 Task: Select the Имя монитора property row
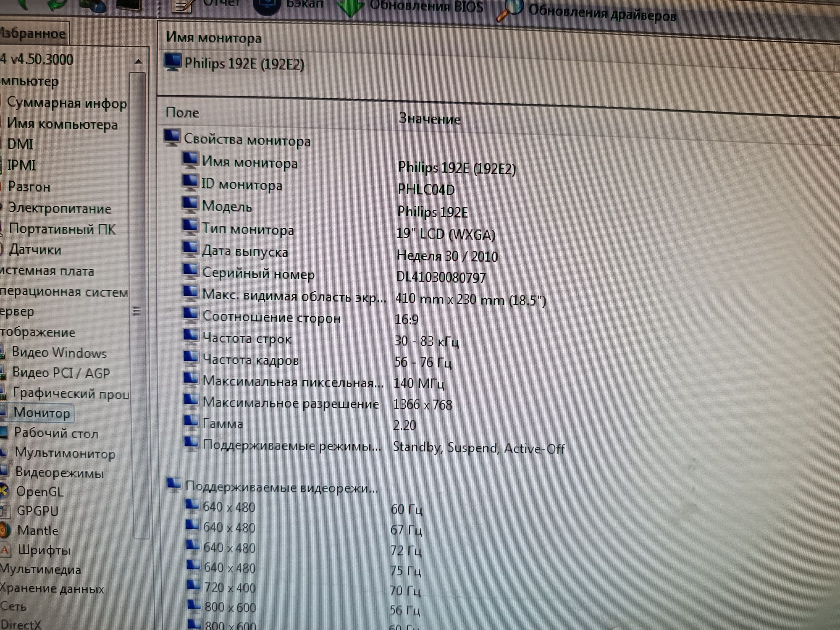(349, 165)
